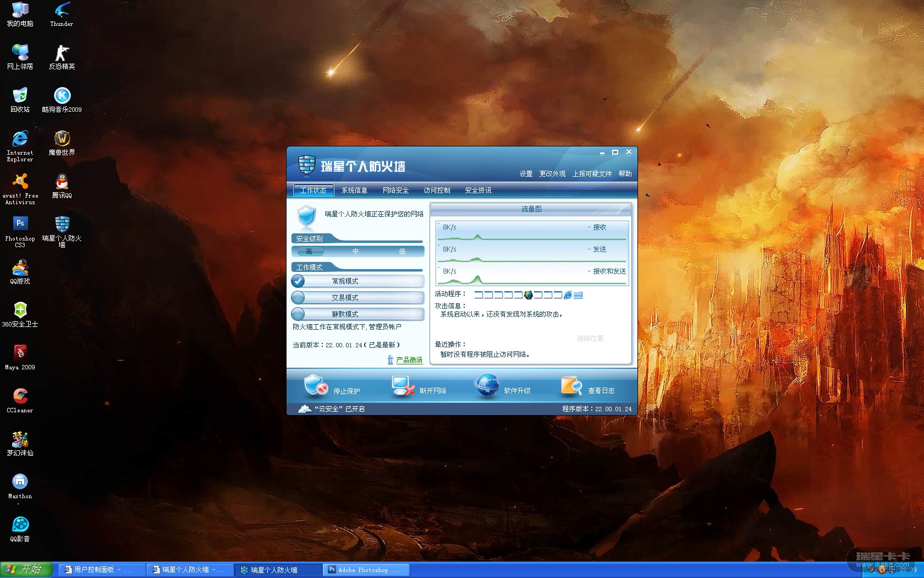Click the 停止保护 shield icon

pos(316,385)
